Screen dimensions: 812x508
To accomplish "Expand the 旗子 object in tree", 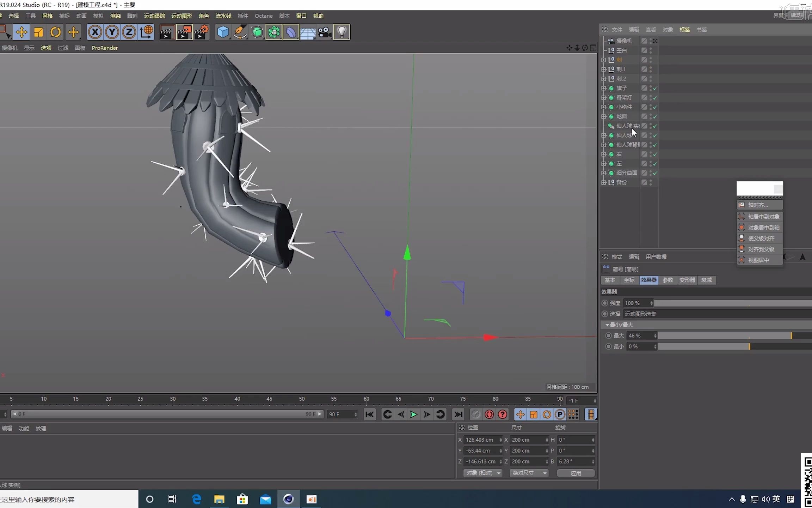I will point(604,88).
